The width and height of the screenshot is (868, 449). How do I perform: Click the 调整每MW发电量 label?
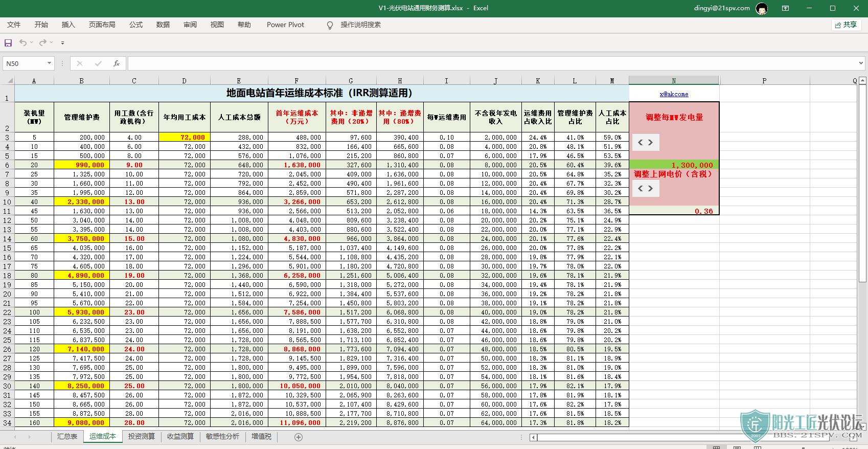tap(674, 117)
